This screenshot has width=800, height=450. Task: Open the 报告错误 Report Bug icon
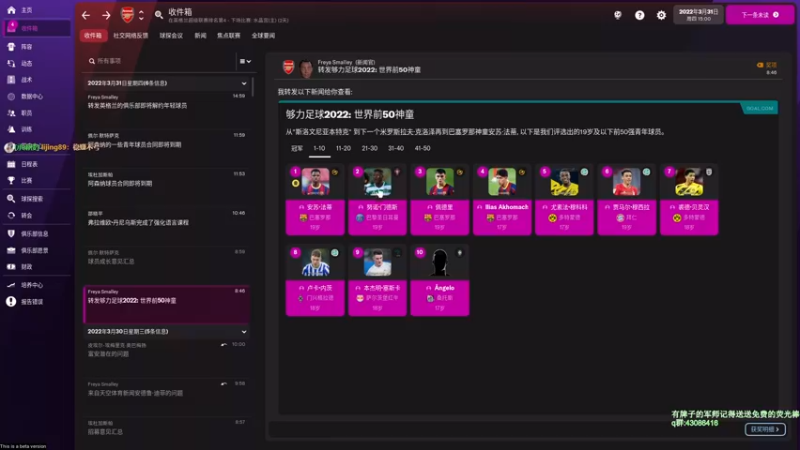click(x=11, y=302)
